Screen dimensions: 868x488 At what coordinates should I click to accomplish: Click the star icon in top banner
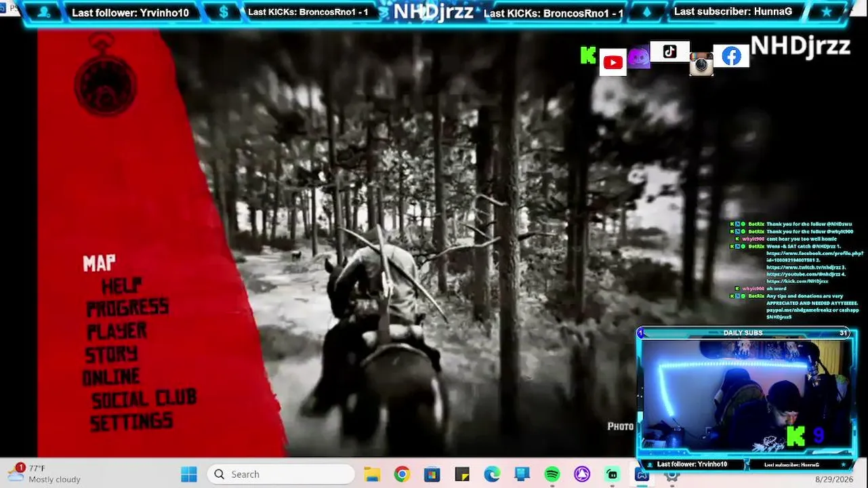pos(826,12)
